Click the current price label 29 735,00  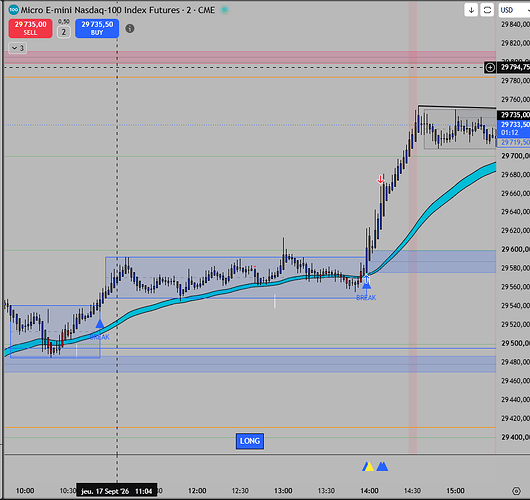(x=513, y=115)
